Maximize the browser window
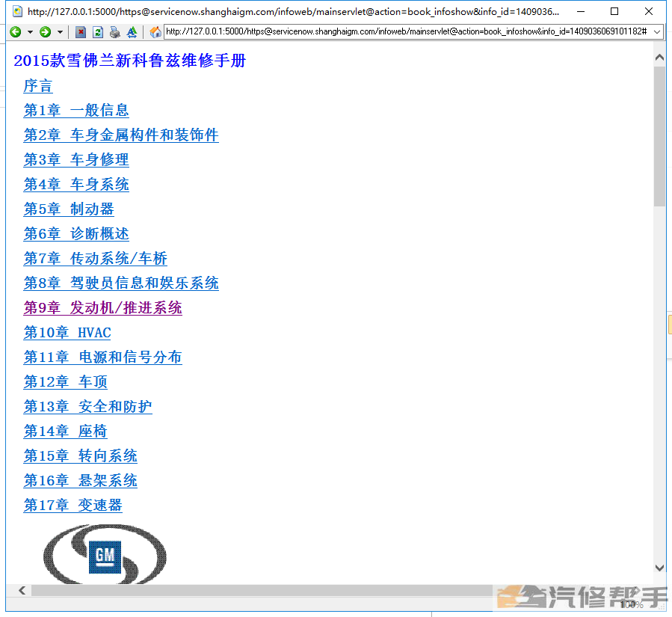This screenshot has width=672, height=617. coord(614,11)
